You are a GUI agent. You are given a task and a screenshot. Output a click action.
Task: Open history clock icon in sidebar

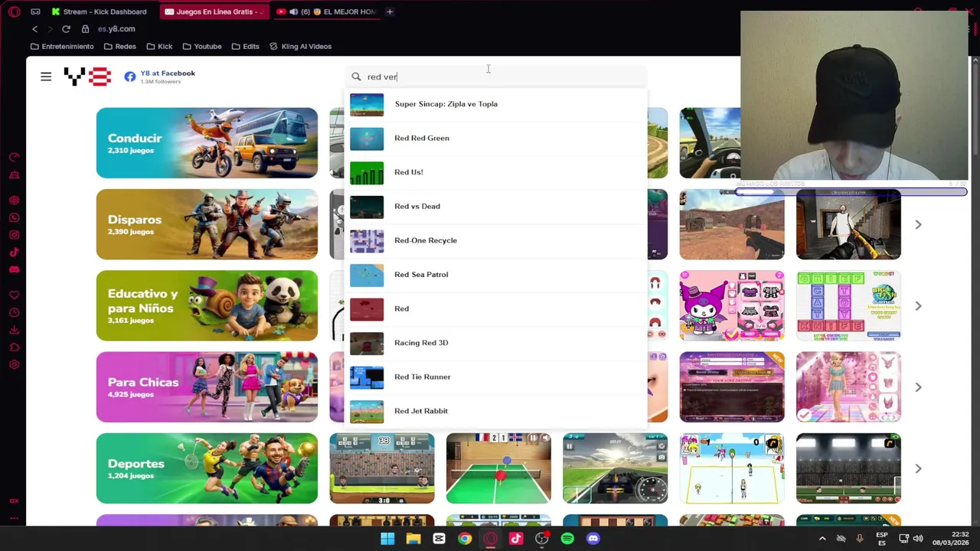coord(14,313)
